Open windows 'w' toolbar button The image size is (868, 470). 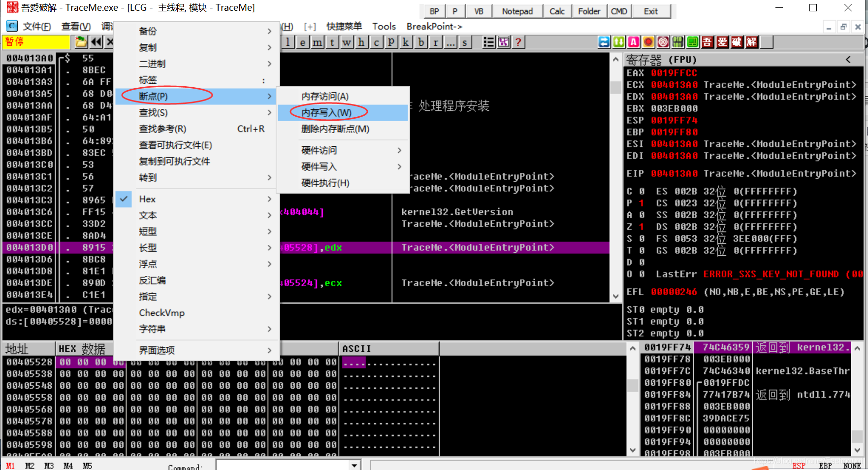(347, 42)
